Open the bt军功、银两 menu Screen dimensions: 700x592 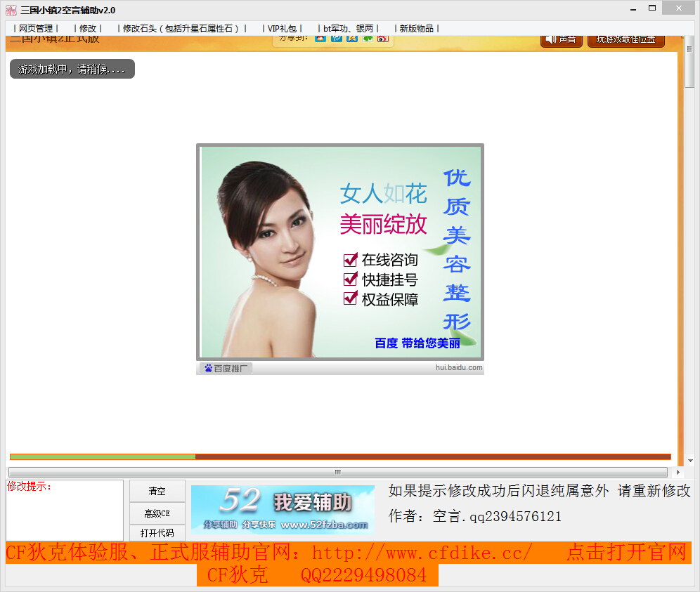pos(348,29)
